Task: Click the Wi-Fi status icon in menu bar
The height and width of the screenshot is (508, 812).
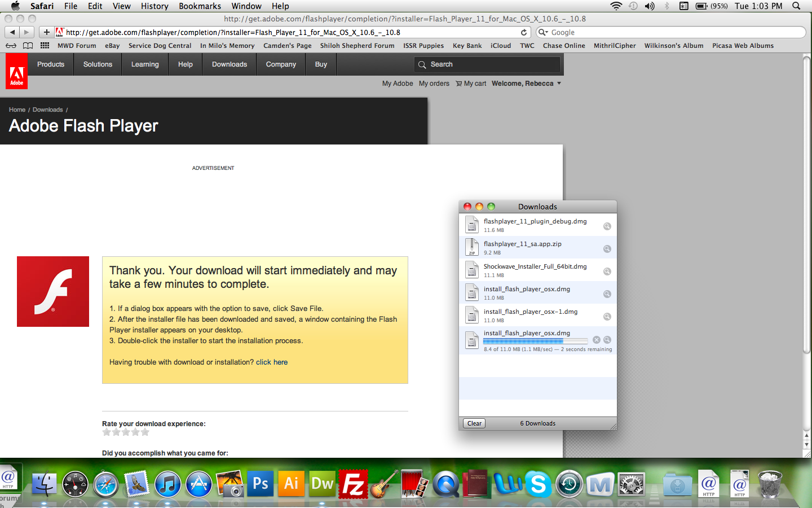Action: pyautogui.click(x=616, y=6)
